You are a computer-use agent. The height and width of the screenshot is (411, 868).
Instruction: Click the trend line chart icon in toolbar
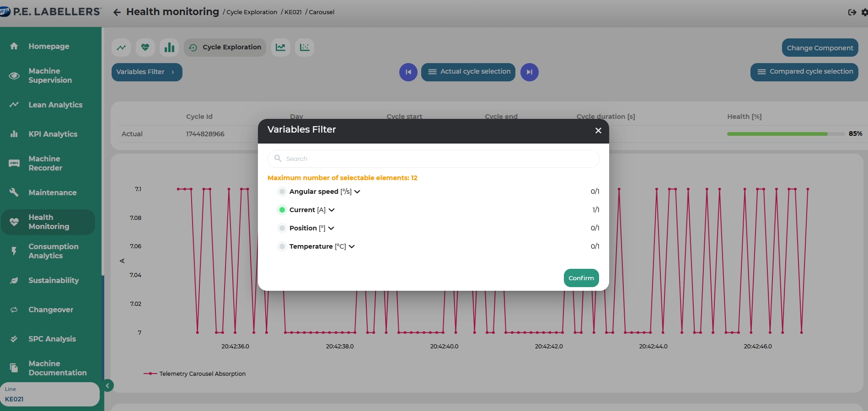click(121, 48)
